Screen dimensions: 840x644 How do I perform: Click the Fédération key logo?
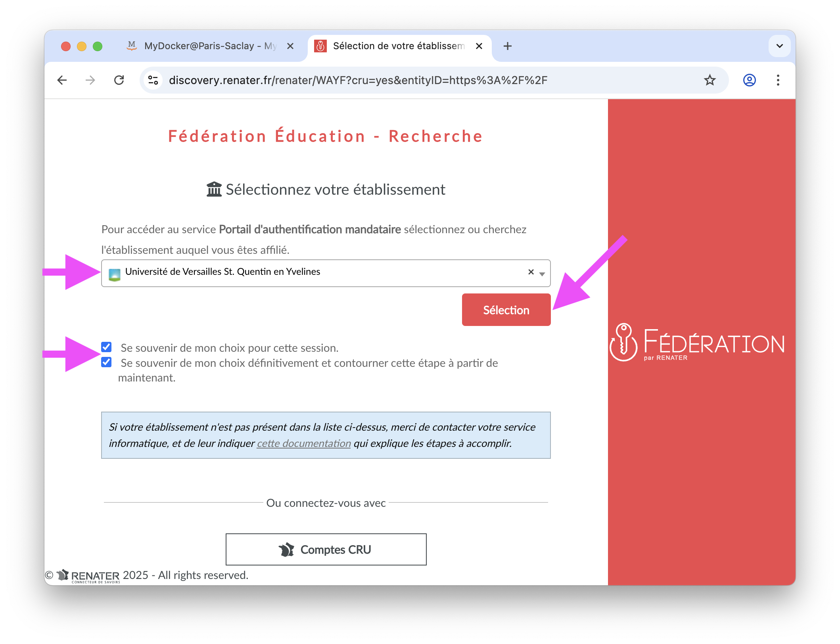[x=623, y=342]
